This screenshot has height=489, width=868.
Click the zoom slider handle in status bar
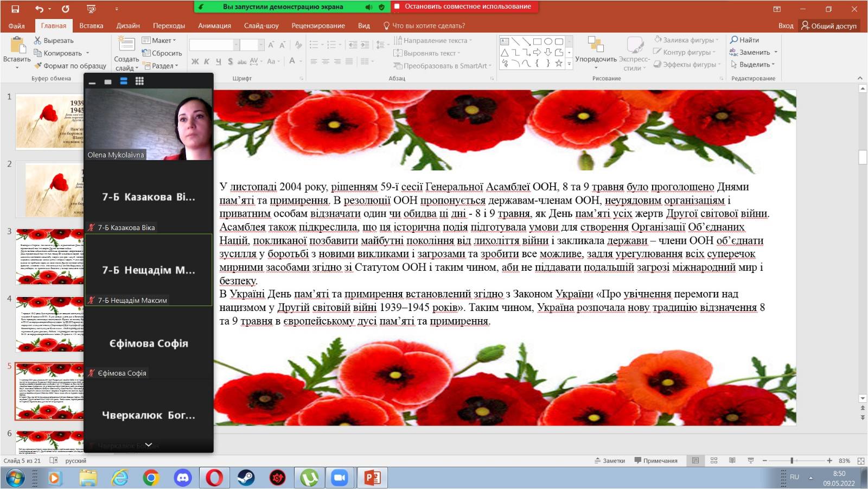pos(792,461)
